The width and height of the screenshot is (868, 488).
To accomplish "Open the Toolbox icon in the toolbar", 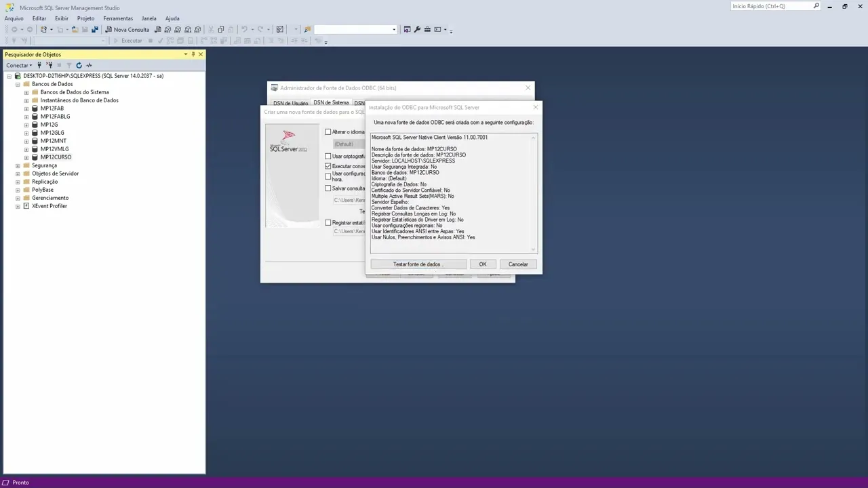I will (x=427, y=29).
